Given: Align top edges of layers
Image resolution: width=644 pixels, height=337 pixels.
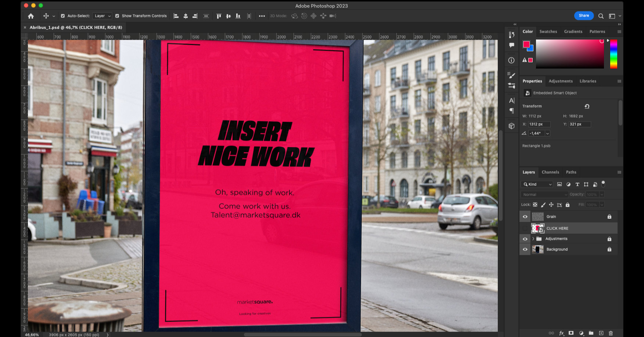Looking at the screenshot, I should [x=219, y=16].
